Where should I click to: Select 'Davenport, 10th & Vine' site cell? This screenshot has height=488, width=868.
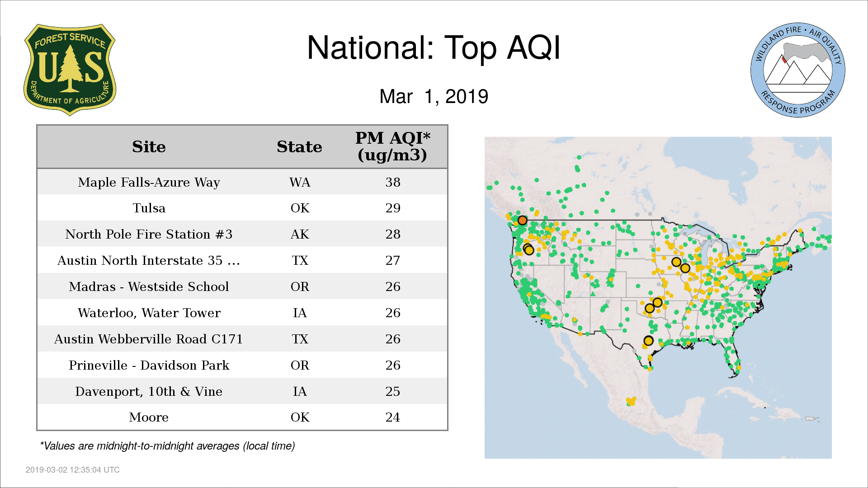(x=149, y=392)
